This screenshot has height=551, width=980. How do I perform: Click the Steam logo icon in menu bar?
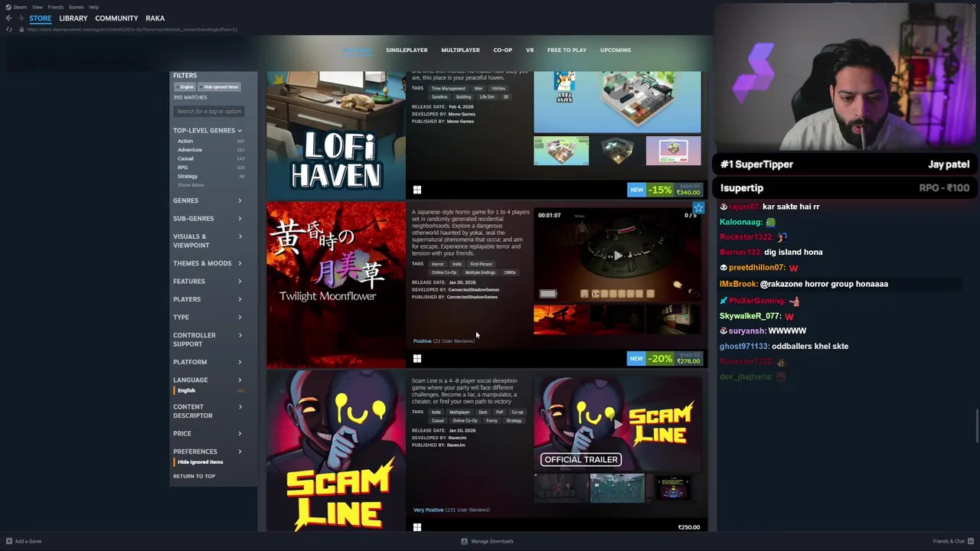pos(8,7)
